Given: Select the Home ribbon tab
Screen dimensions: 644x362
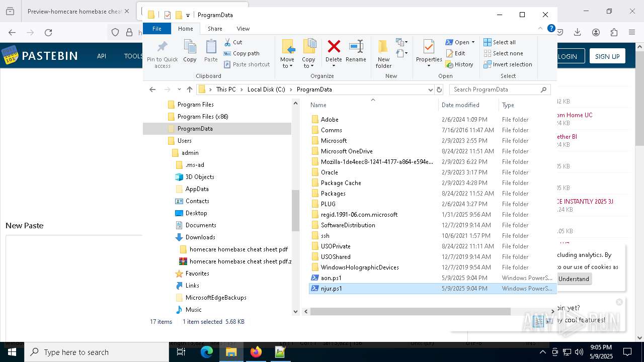Looking at the screenshot, I should coord(186,29).
